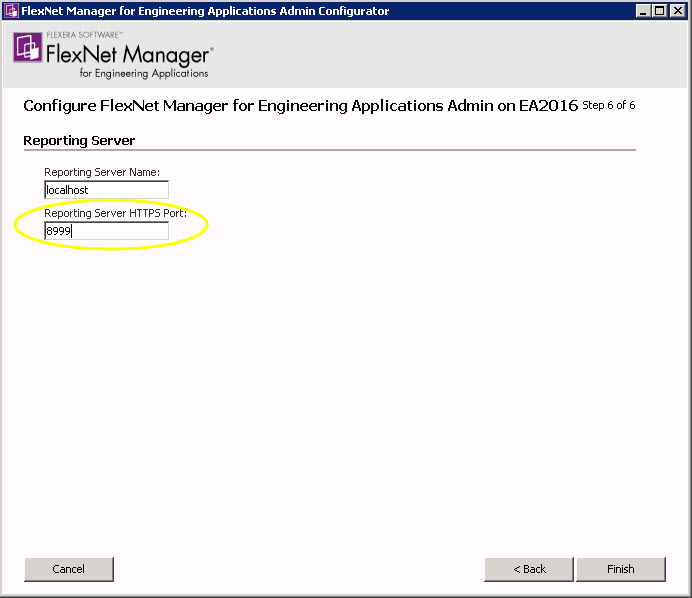Click the Finish button
Screen dimensions: 692x598
click(x=621, y=569)
